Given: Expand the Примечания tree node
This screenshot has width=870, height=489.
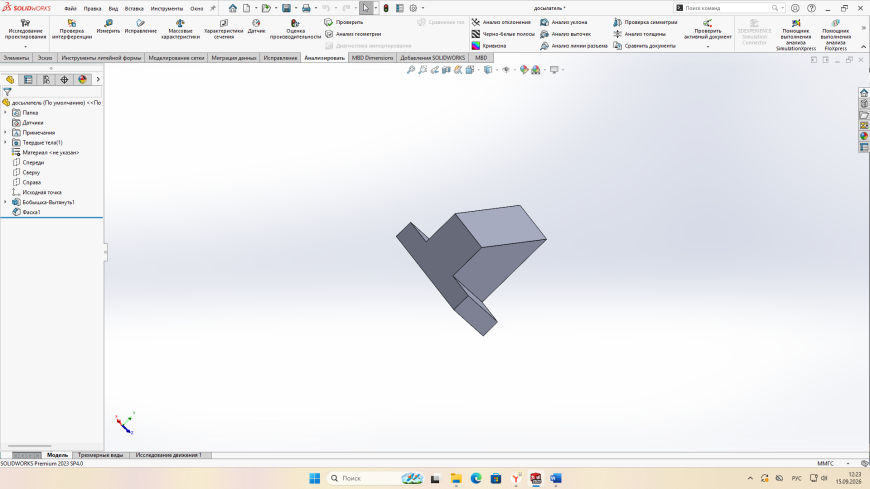Looking at the screenshot, I should point(6,133).
